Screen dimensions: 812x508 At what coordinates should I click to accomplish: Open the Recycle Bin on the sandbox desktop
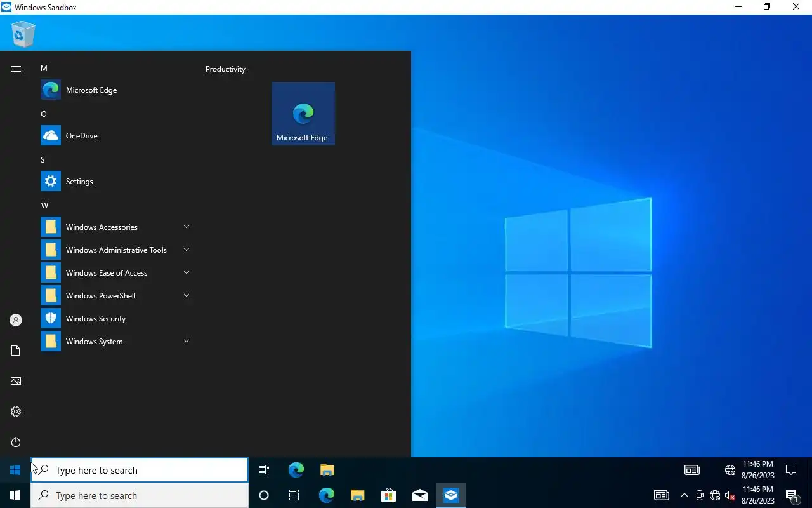pyautogui.click(x=23, y=34)
